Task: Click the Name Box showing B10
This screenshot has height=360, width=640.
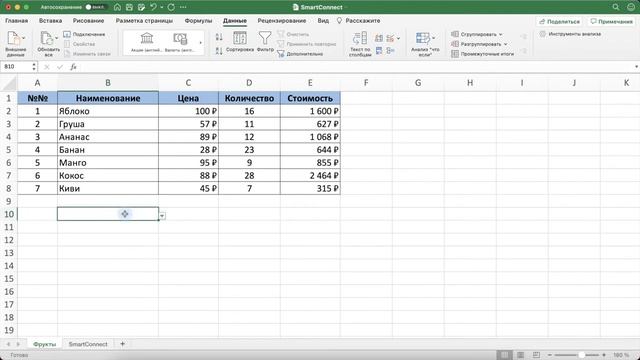Action: coord(16,67)
